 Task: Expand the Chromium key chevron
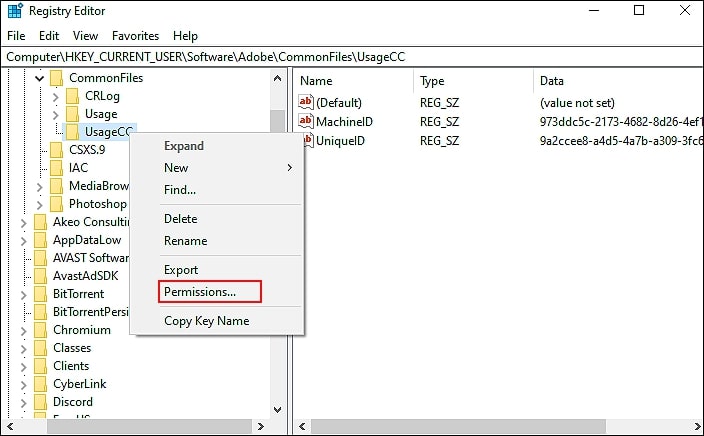(23, 331)
